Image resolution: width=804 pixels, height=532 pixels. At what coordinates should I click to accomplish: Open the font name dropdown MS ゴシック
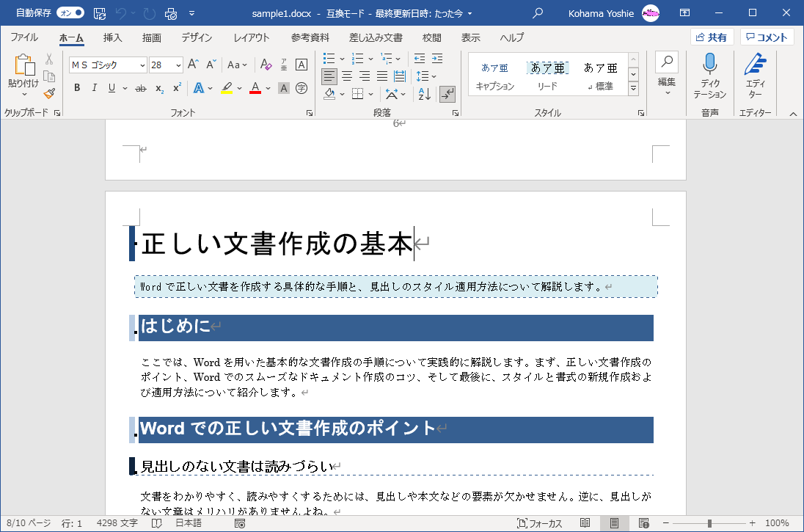point(142,65)
